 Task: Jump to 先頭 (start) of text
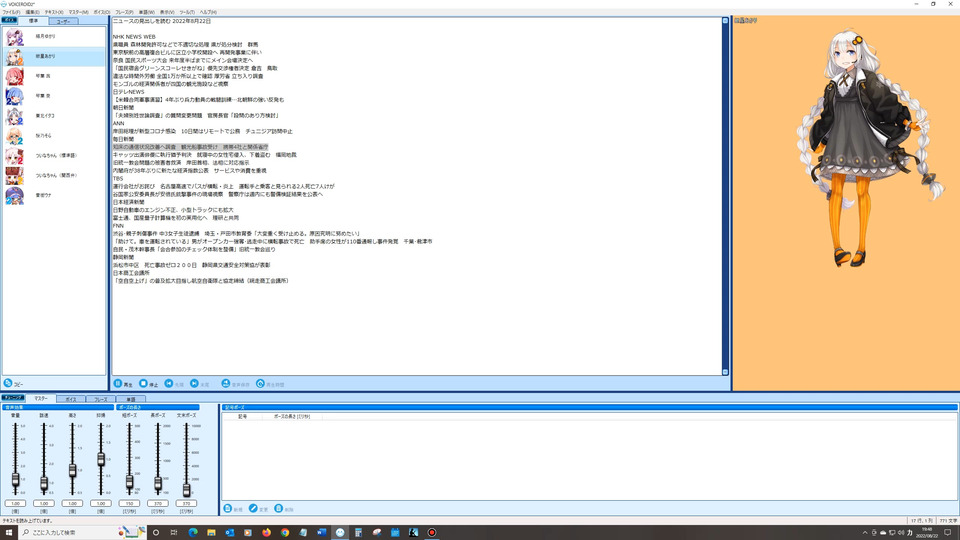(x=174, y=384)
